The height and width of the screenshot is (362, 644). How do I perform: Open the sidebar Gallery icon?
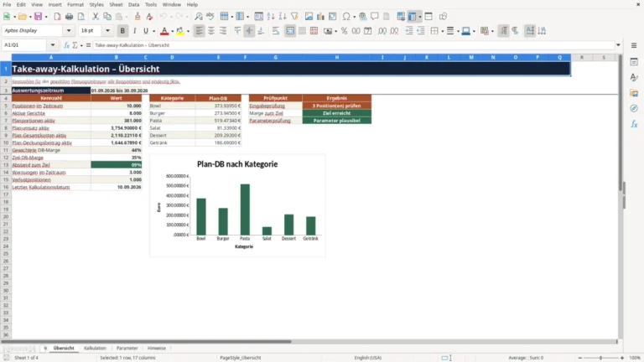(x=634, y=93)
